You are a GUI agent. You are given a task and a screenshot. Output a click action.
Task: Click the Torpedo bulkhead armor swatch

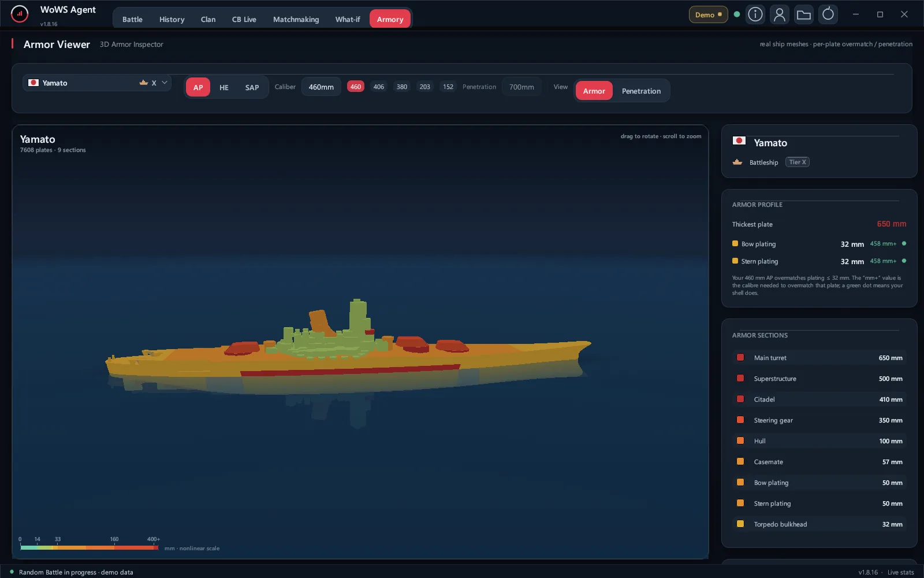[x=740, y=524]
